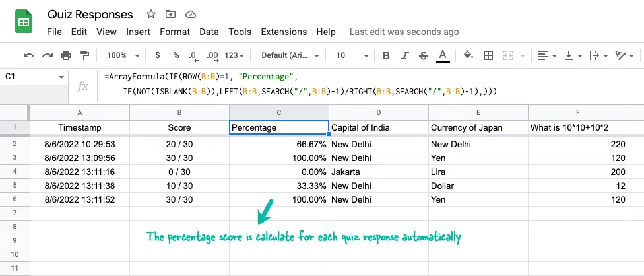Image resolution: width=644 pixels, height=276 pixels.
Task: Expand the Default (Arial) font dropdown
Action: (290, 55)
